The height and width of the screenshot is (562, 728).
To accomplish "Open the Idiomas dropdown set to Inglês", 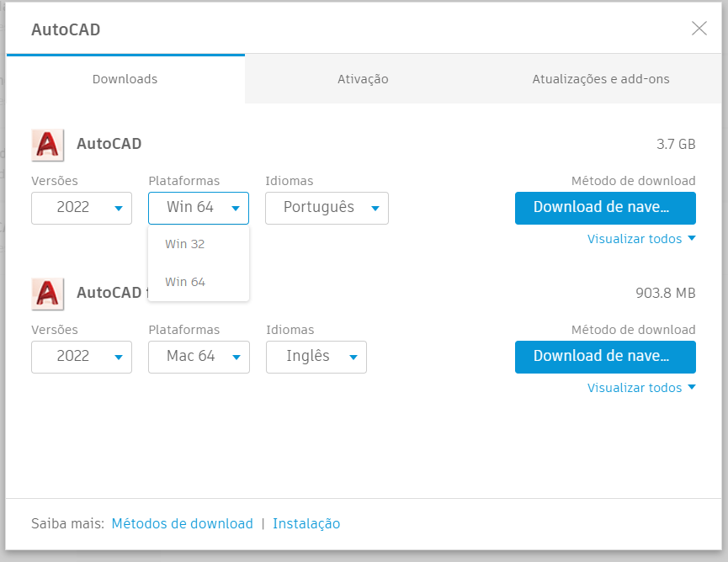I will pos(316,357).
